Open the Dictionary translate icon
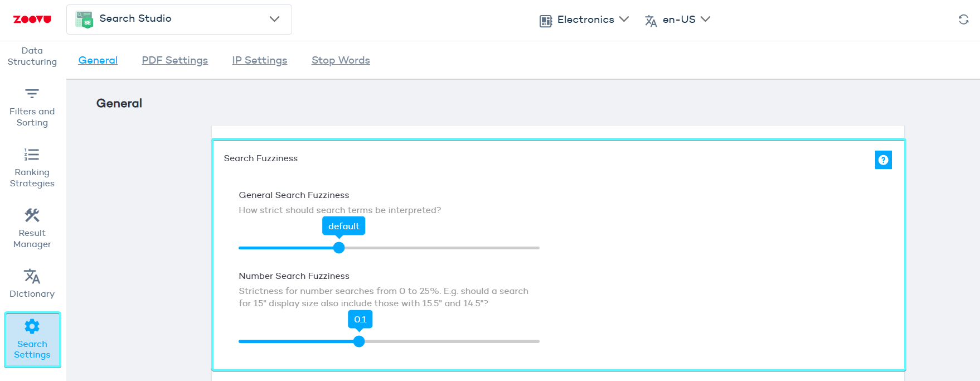 click(32, 276)
